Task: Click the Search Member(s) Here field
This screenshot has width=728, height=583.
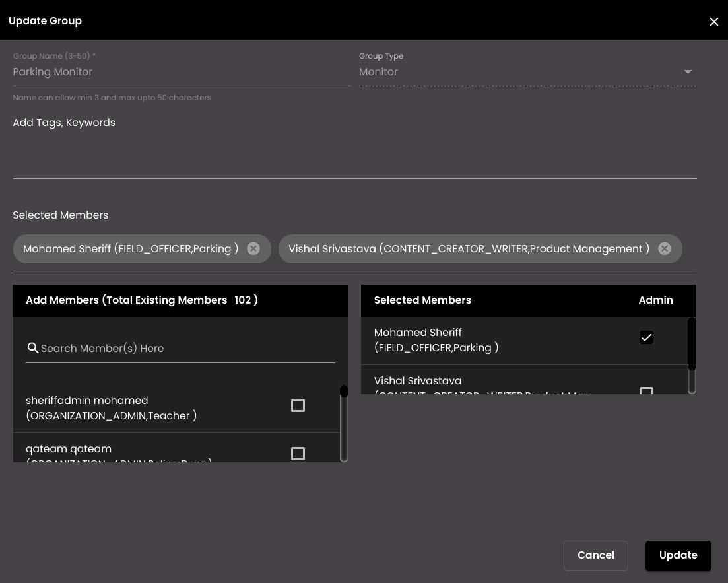Action: tap(180, 348)
